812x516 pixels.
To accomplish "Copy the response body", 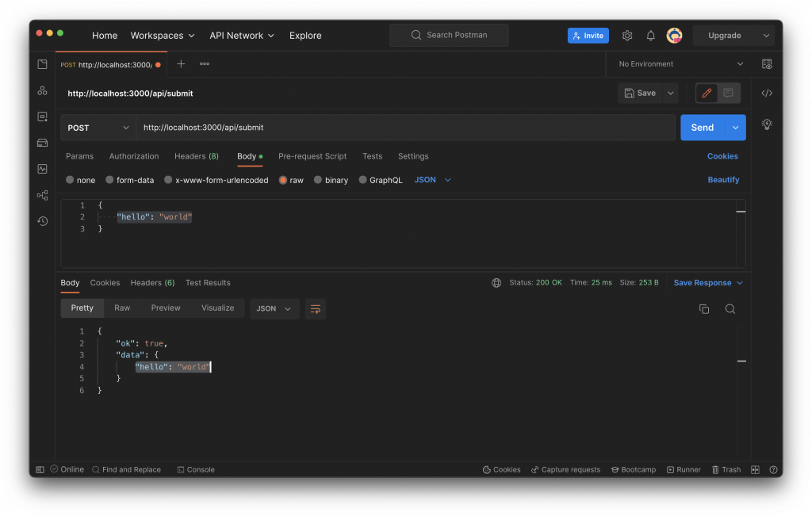I will 704,309.
